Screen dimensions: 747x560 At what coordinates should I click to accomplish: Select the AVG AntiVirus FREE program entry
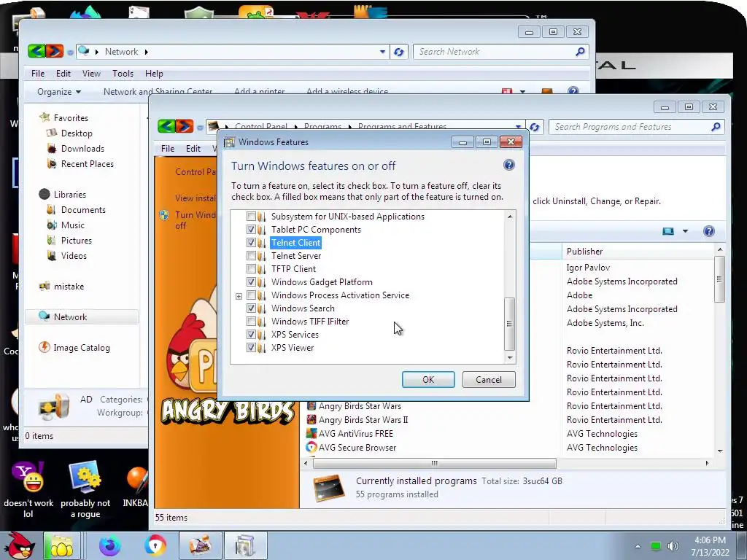[x=355, y=434]
